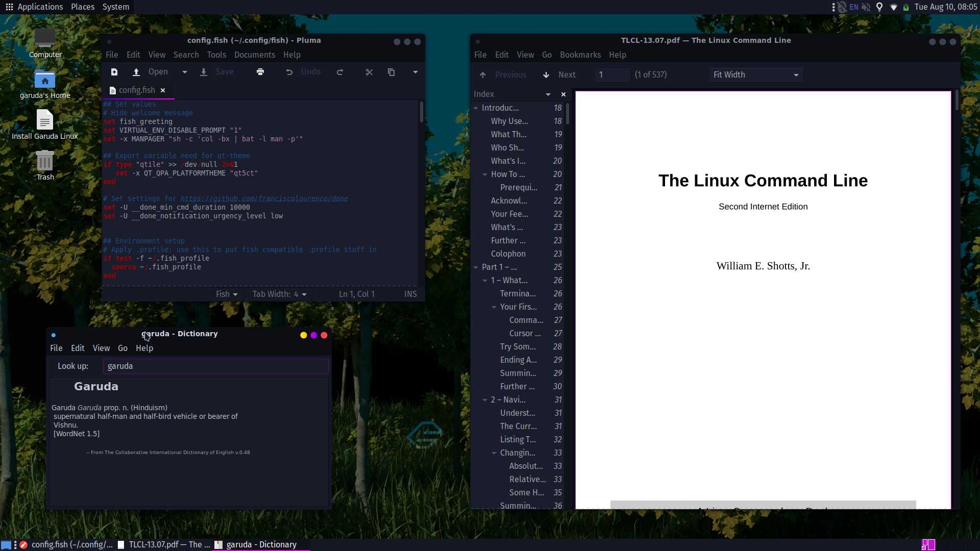
Task: Collapse the '2 – Navi...' chapter node
Action: 485,399
